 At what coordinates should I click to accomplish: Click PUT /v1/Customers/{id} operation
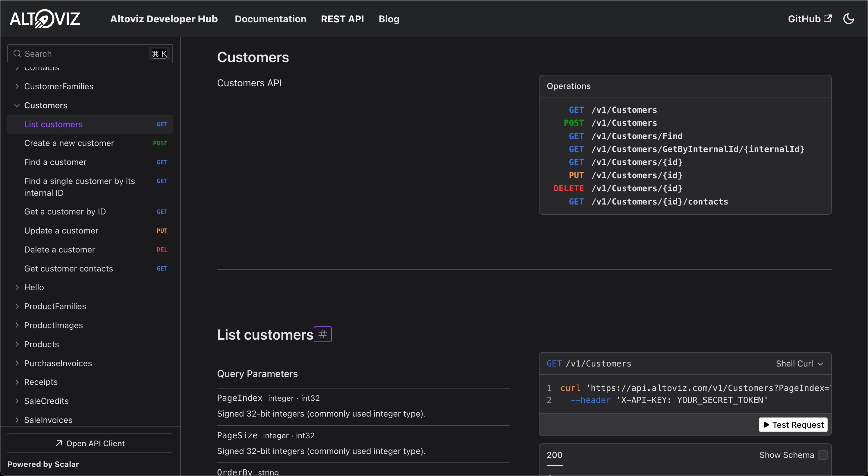(625, 176)
